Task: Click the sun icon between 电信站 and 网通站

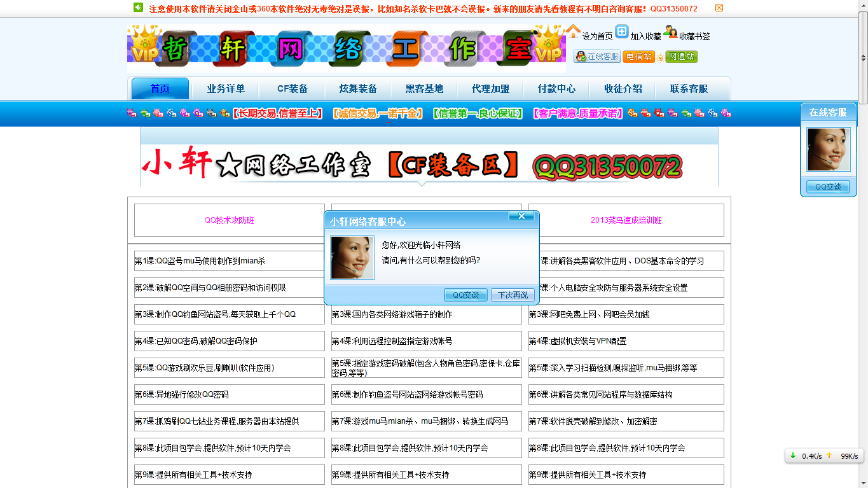Action: [x=661, y=58]
